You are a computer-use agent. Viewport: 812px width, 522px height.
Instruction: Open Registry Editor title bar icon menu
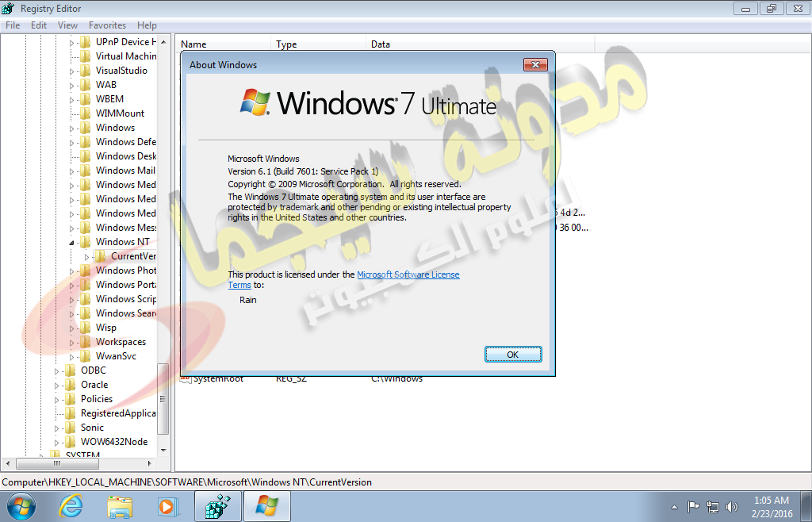pos(8,8)
